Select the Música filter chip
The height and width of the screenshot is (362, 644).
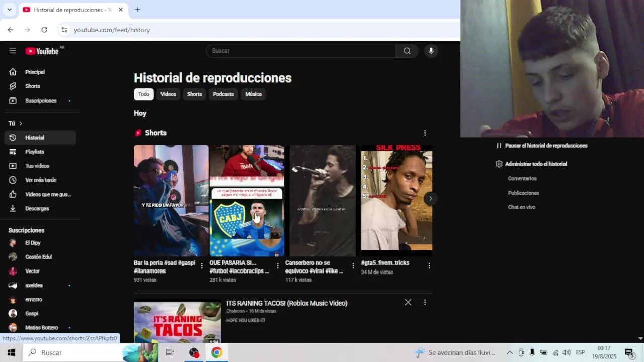coord(253,94)
